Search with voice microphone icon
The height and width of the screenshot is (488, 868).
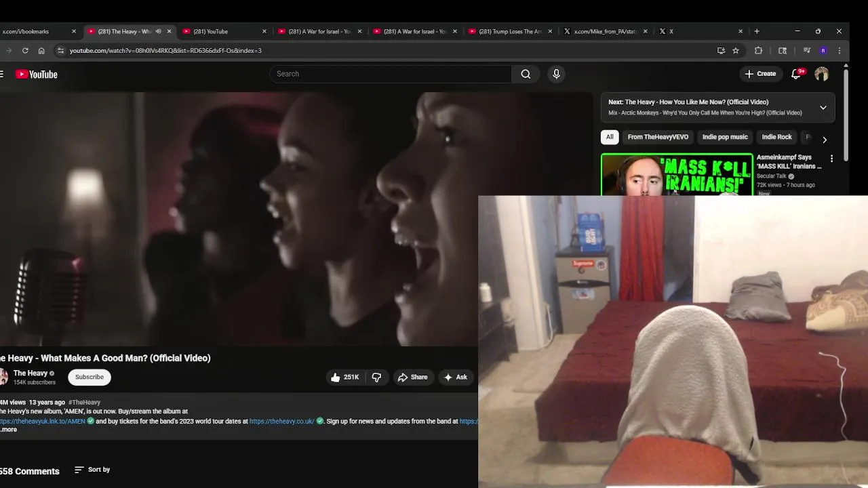tap(556, 74)
